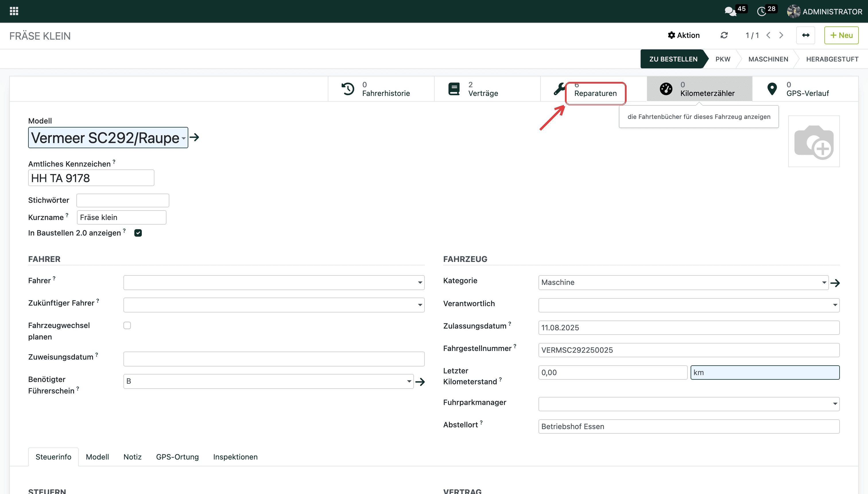Expand the Fuhrparkmanager dropdown

pos(689,404)
